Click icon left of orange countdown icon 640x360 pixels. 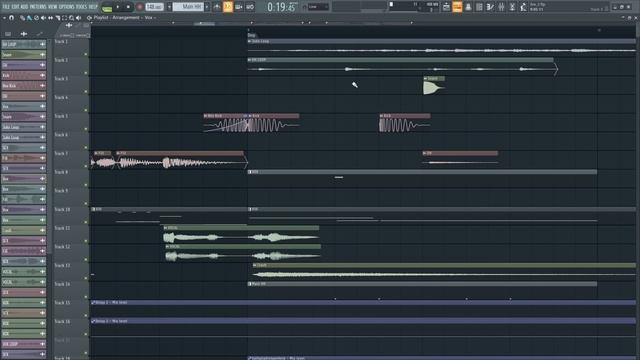pos(217,7)
